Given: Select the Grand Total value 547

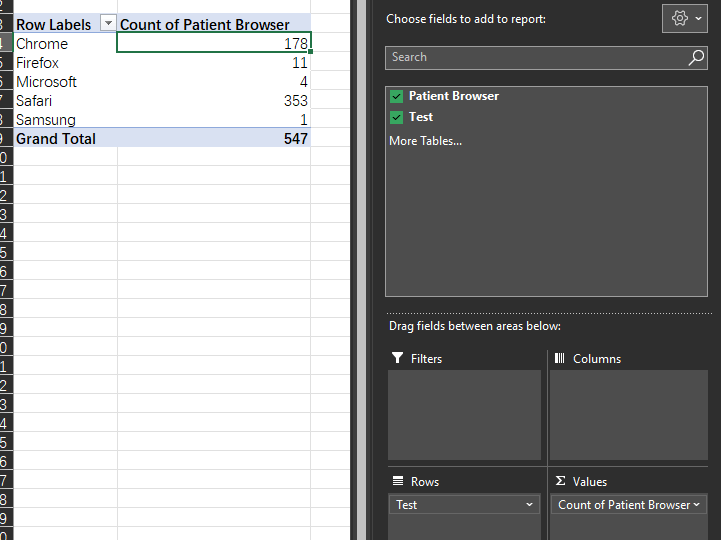Looking at the screenshot, I should click(214, 138).
